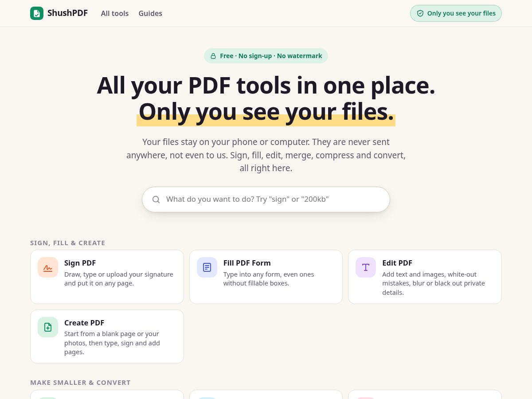Click the Fill PDF Form document icon
Image resolution: width=532 pixels, height=399 pixels.
pos(207,267)
